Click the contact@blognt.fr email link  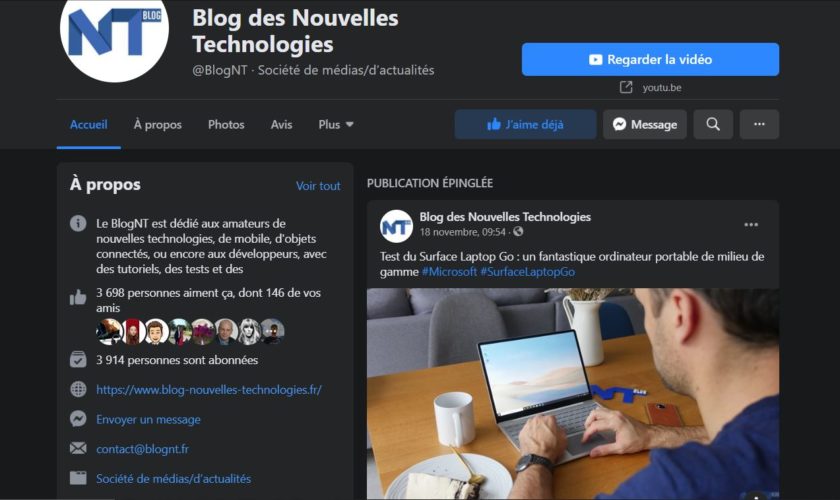pos(142,449)
